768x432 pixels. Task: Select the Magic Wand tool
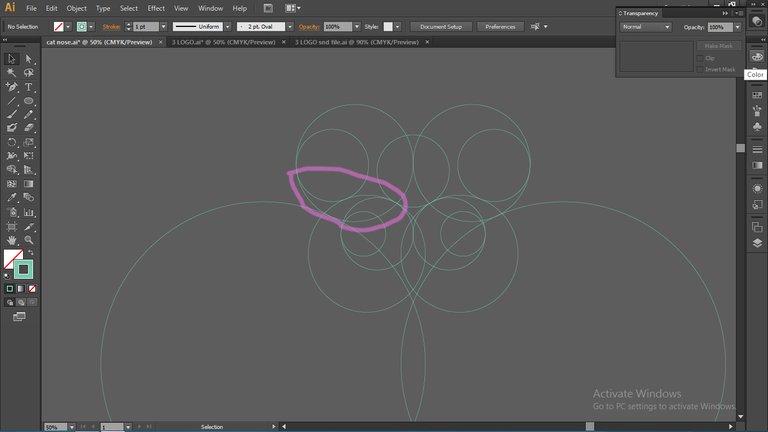coord(11,72)
